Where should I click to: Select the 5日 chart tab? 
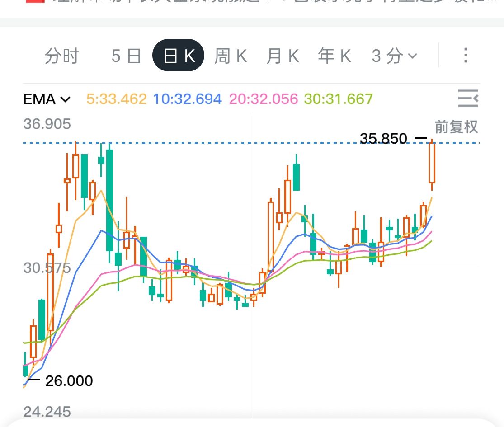click(x=126, y=56)
